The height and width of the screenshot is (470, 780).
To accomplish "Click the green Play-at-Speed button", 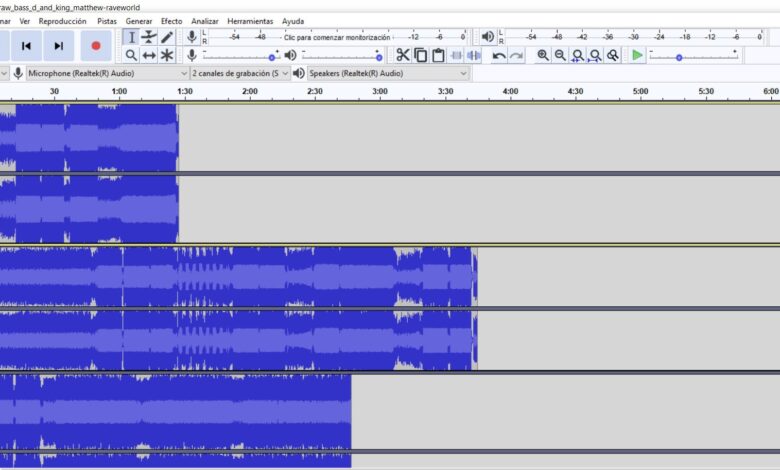I will click(637, 55).
